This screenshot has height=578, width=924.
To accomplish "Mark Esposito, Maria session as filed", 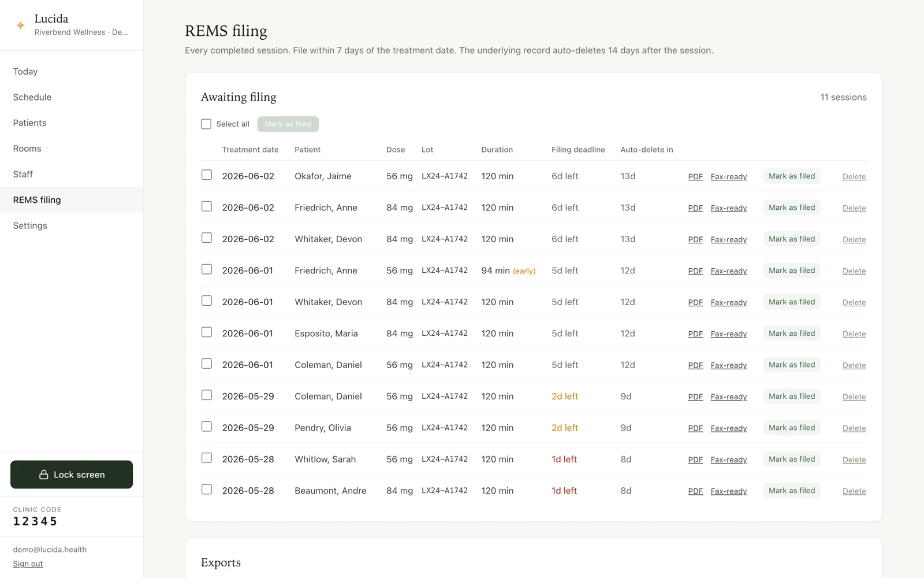I will coord(792,334).
